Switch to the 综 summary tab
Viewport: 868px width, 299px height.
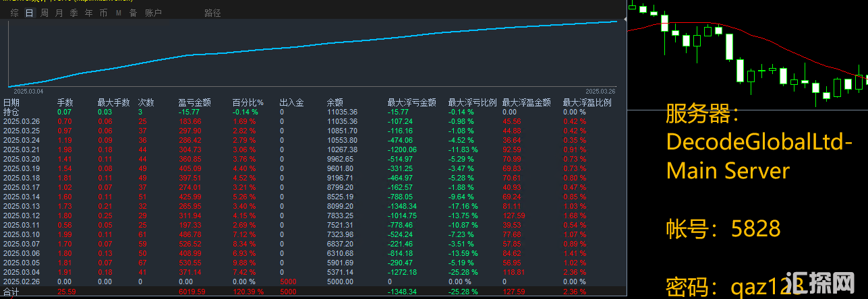(x=14, y=13)
